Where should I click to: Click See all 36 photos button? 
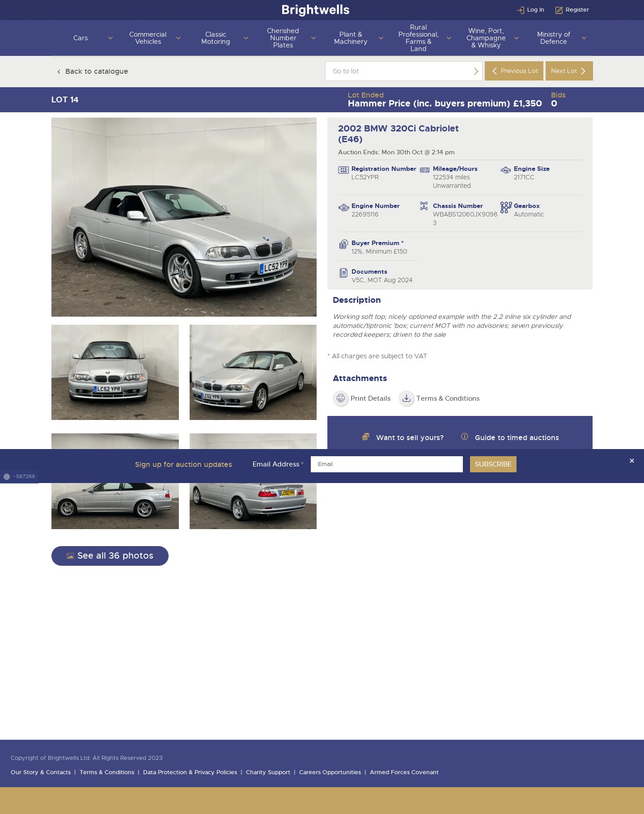click(x=110, y=556)
